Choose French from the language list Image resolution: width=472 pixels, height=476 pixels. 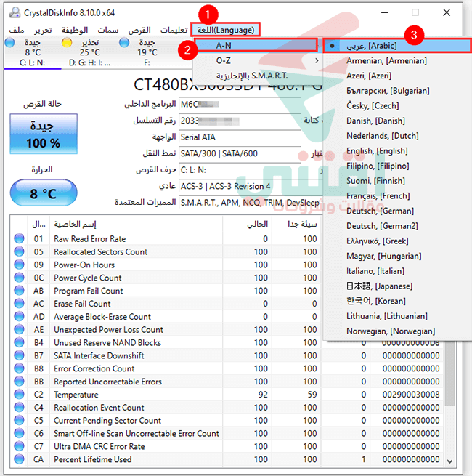pyautogui.click(x=397, y=195)
